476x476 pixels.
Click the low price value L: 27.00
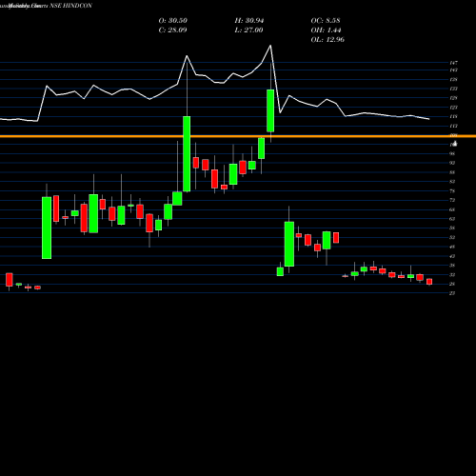click(248, 30)
